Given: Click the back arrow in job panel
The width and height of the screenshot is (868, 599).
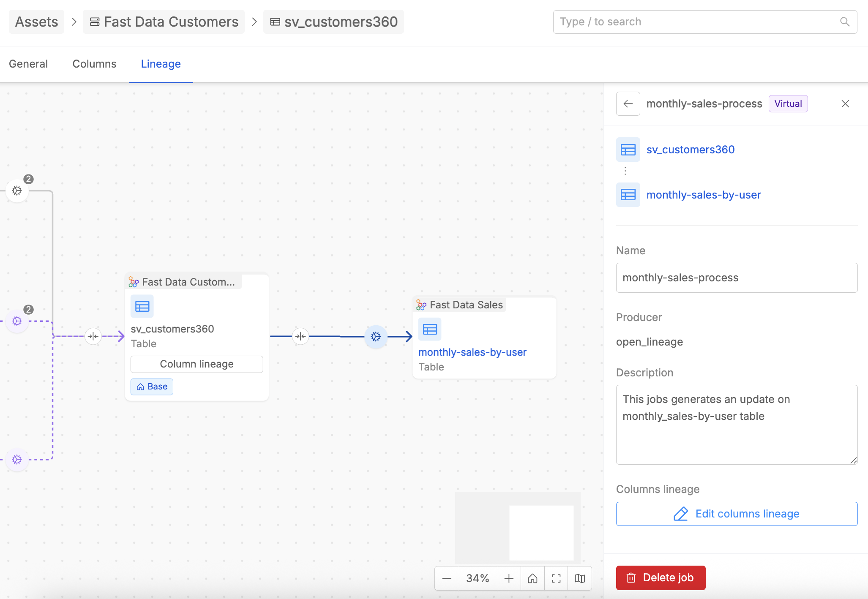Looking at the screenshot, I should coord(628,104).
